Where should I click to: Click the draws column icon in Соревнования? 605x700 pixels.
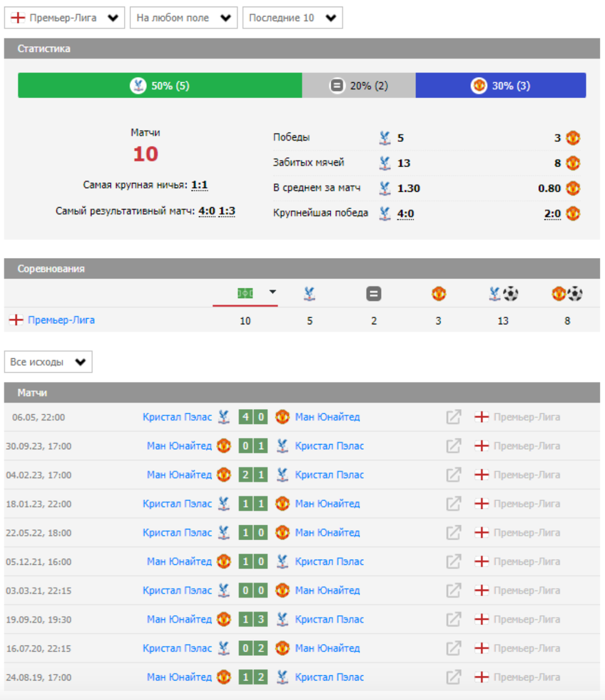tap(373, 293)
